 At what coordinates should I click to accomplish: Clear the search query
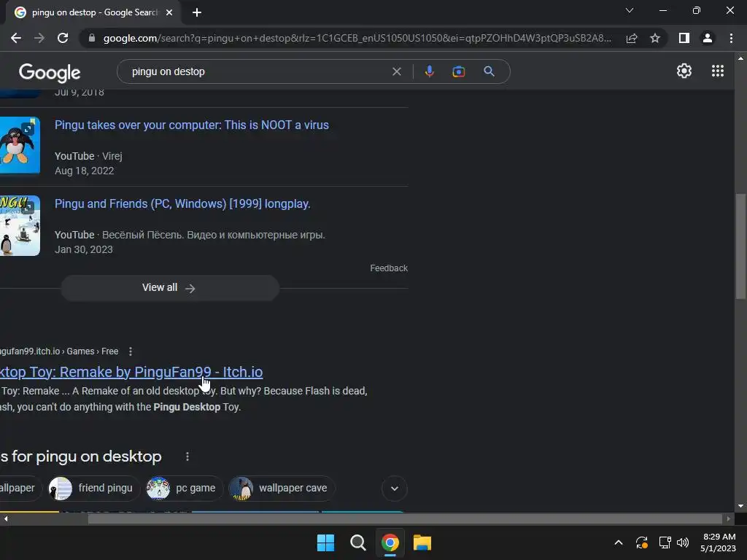tap(396, 71)
